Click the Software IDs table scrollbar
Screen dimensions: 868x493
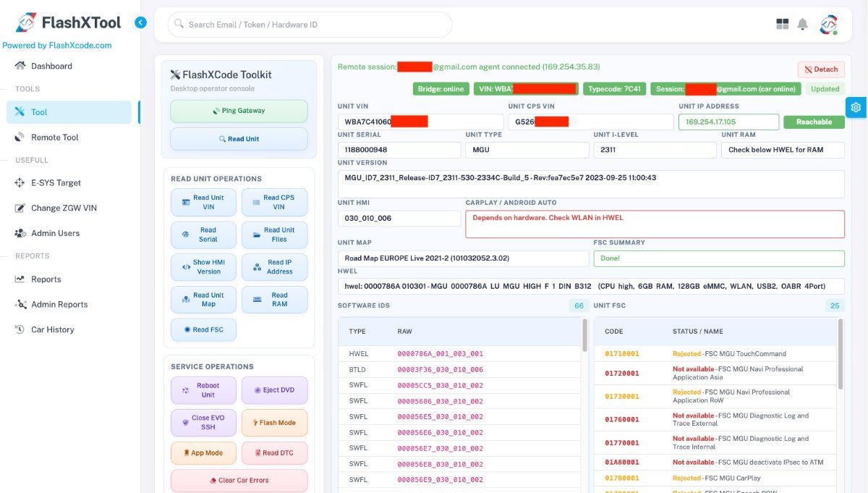point(584,334)
